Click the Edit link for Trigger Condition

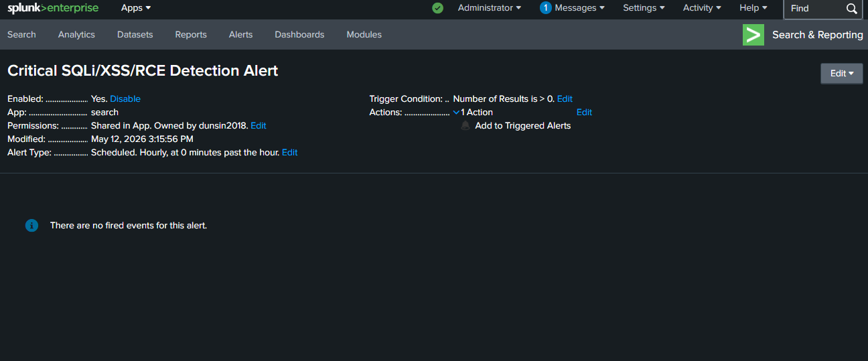[565, 99]
